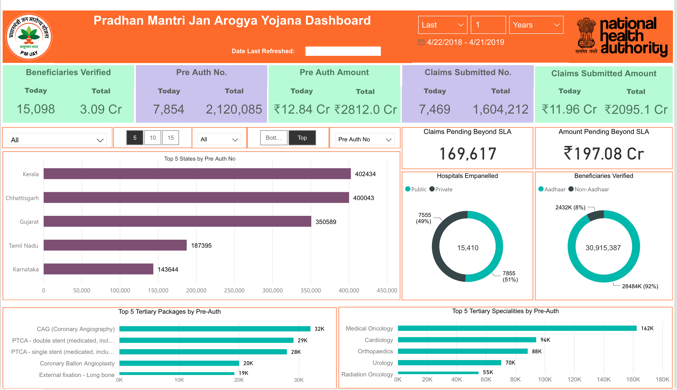Click the Public legend dot in Hospitals Empanelled

pos(408,189)
